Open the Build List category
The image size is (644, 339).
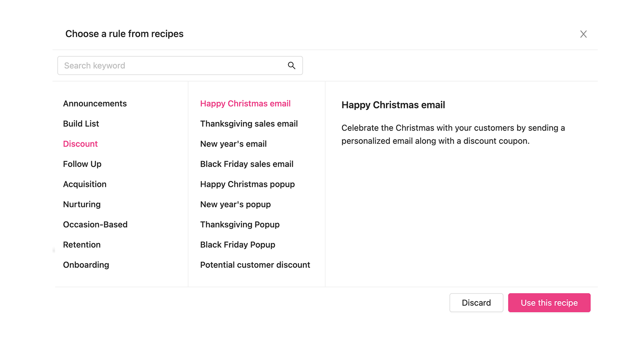point(81,123)
